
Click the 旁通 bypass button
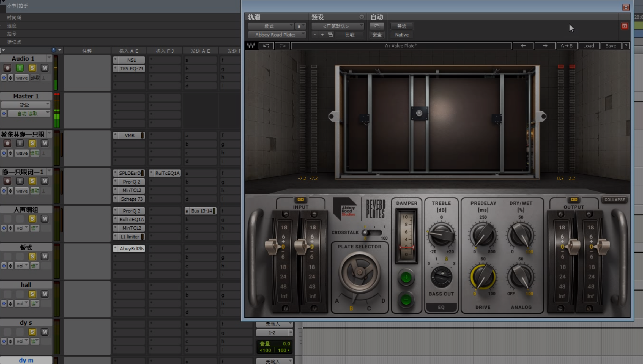(401, 26)
